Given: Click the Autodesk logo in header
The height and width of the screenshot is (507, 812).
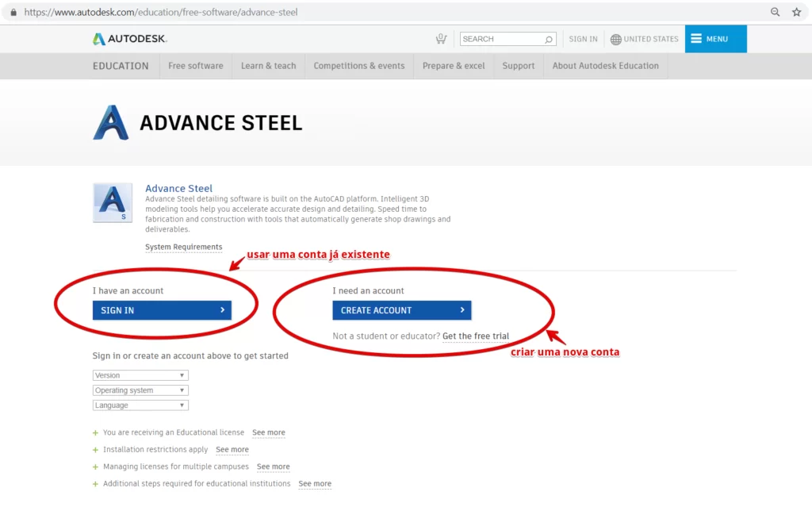Looking at the screenshot, I should click(129, 39).
